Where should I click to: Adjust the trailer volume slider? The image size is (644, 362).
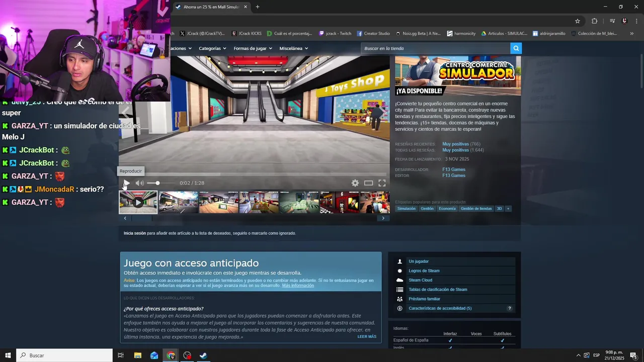click(x=160, y=183)
